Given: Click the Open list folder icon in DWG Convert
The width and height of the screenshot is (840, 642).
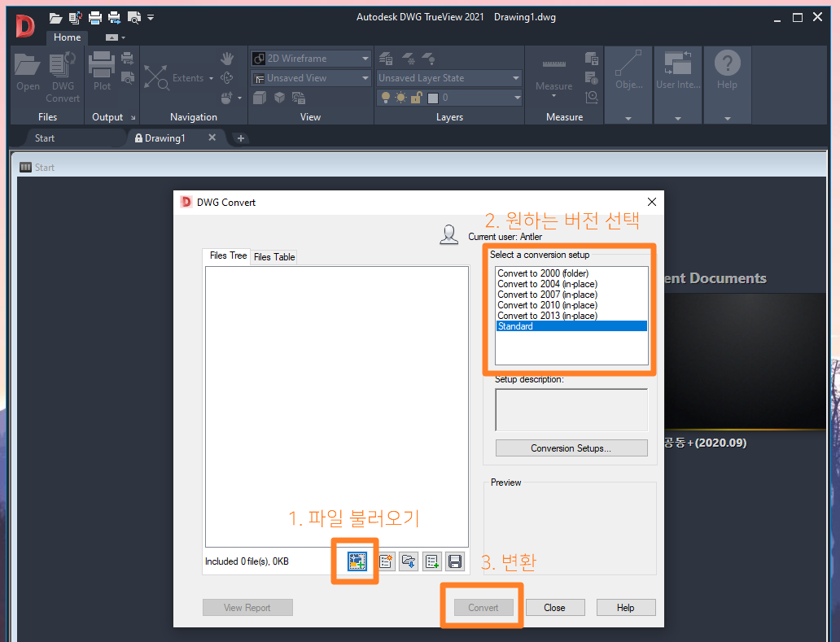Looking at the screenshot, I should 409,561.
